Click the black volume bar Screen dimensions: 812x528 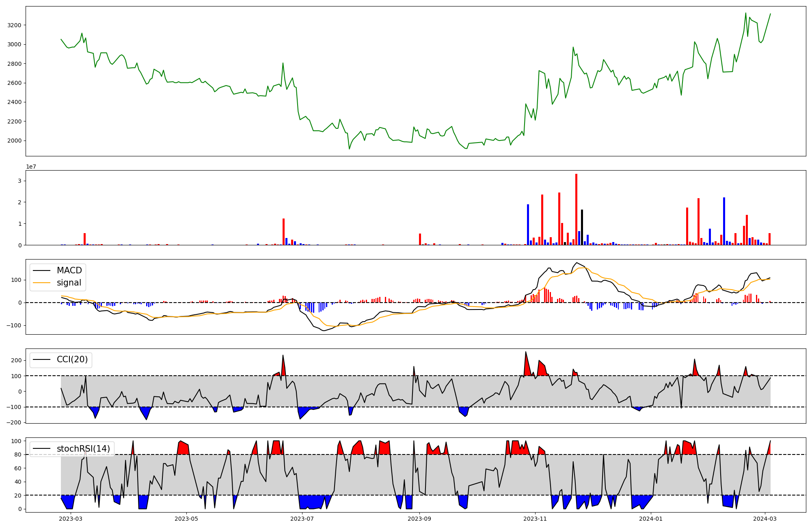(x=582, y=227)
